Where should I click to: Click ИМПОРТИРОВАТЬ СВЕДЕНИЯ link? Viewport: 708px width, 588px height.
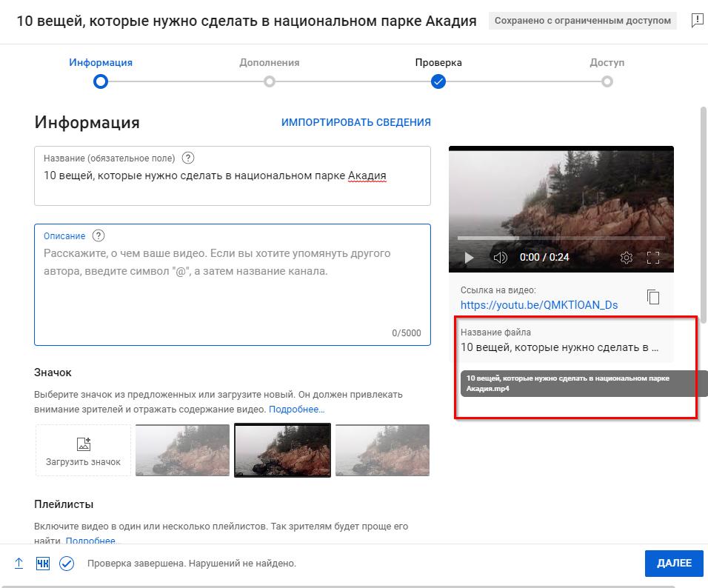(x=356, y=122)
